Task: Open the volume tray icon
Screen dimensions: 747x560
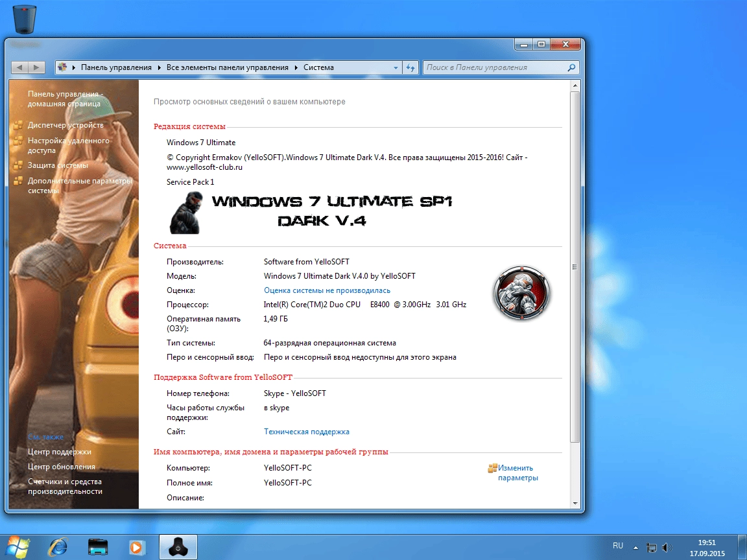Action: pos(667,548)
